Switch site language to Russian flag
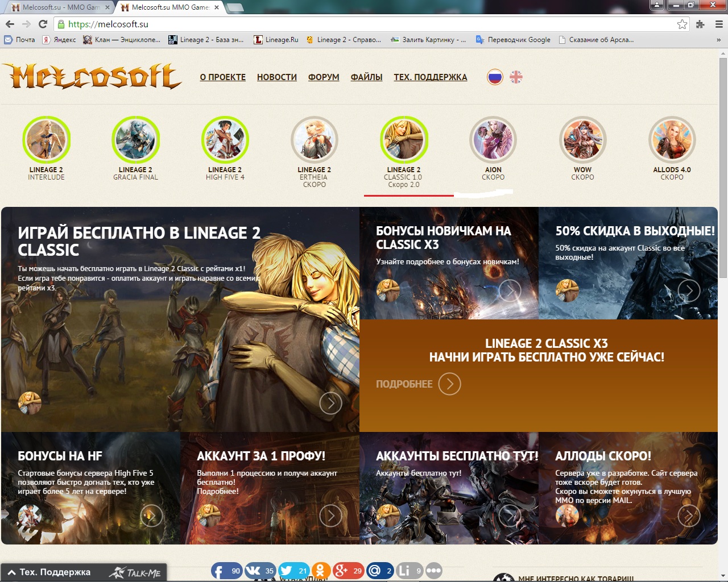Viewport: 728px width, 582px height. pyautogui.click(x=495, y=77)
